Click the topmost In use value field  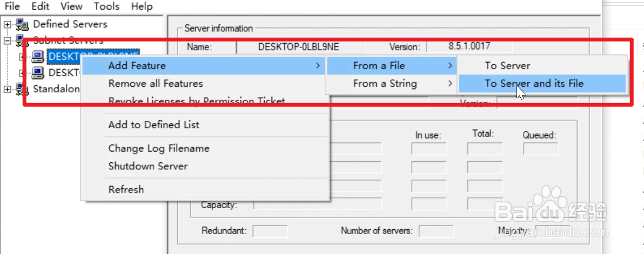429,149
